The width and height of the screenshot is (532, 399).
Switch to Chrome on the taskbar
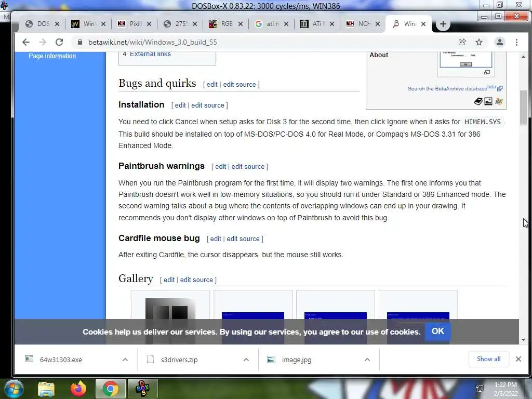point(110,389)
